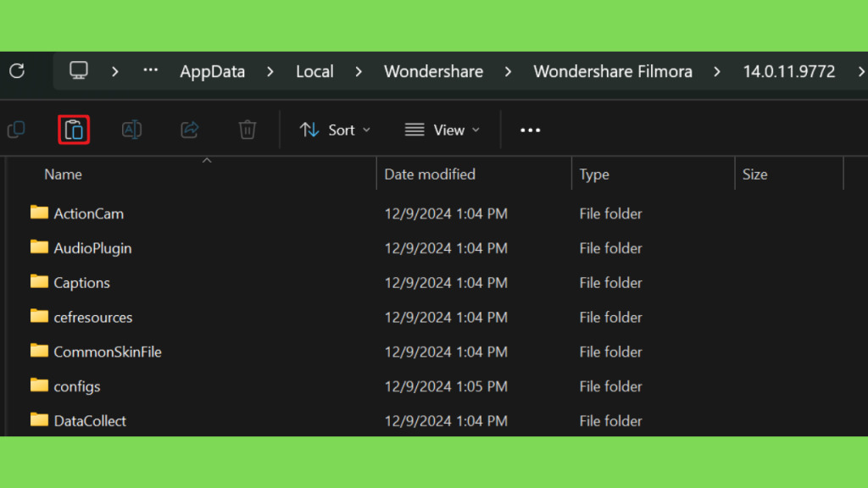Screen dimensions: 868x488
Task: Click the Delete trash icon
Action: [248, 130]
